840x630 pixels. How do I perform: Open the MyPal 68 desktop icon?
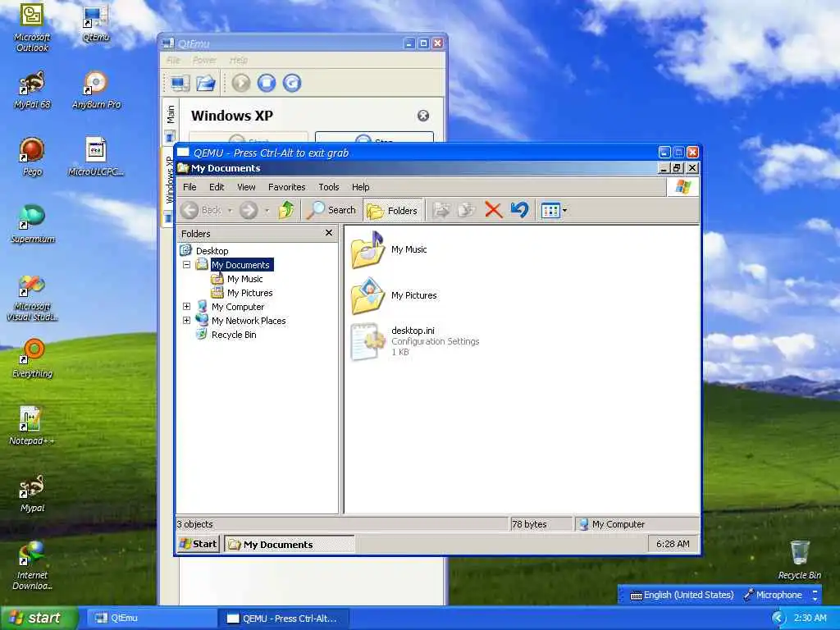coord(32,90)
